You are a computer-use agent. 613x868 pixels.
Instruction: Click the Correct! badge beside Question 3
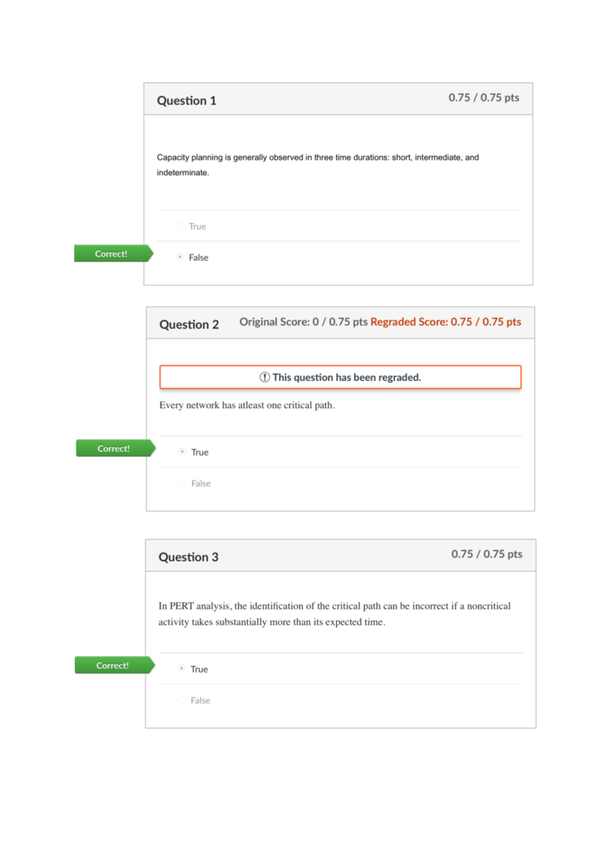pos(112,665)
